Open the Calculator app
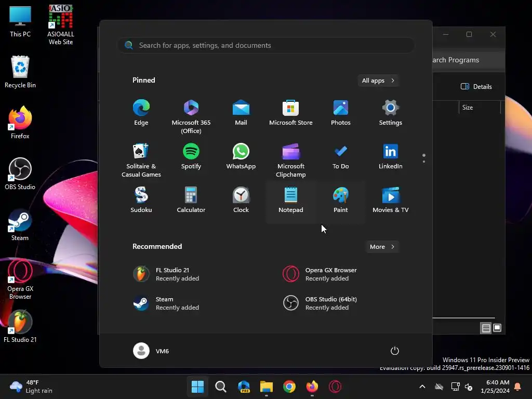This screenshot has height=399, width=532. tap(191, 200)
